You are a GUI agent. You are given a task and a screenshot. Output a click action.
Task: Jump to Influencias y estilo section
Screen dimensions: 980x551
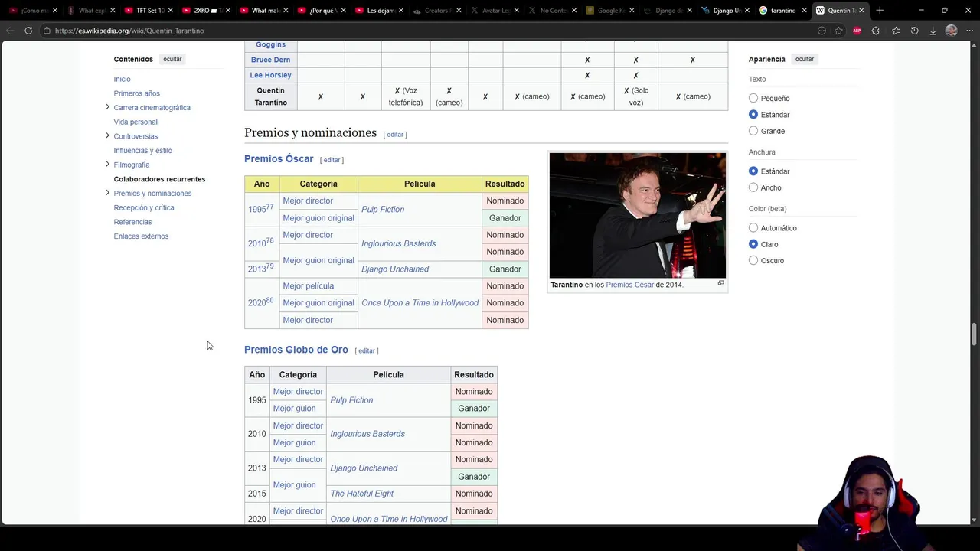click(143, 150)
